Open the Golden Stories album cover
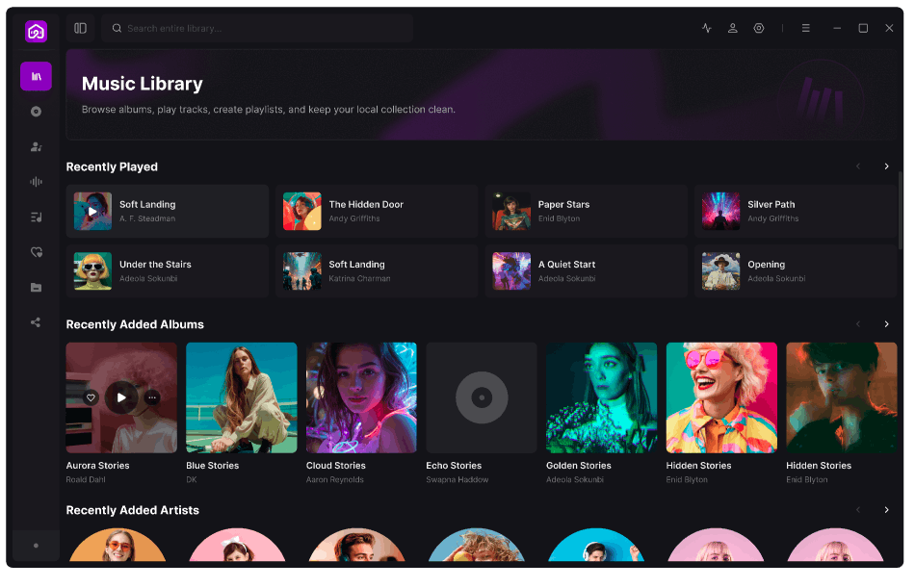The image size is (915, 588). (602, 397)
